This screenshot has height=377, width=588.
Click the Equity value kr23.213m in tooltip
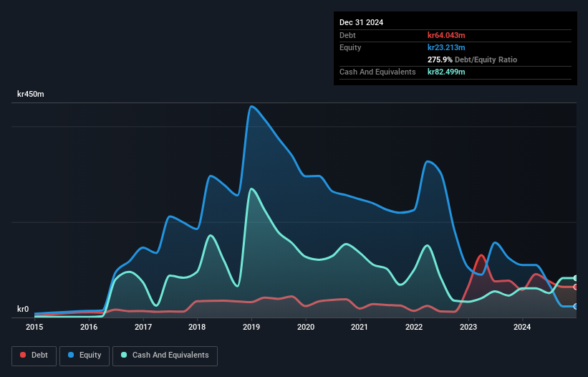tap(446, 47)
